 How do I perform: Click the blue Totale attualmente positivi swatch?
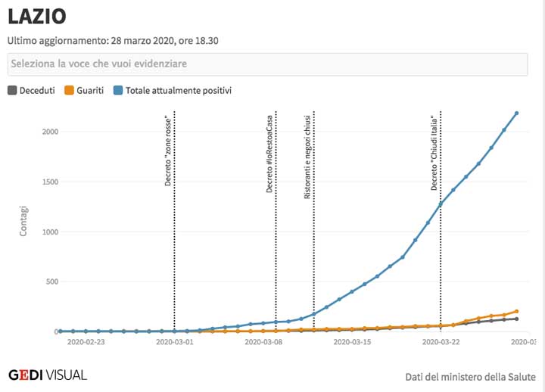pyautogui.click(x=118, y=91)
